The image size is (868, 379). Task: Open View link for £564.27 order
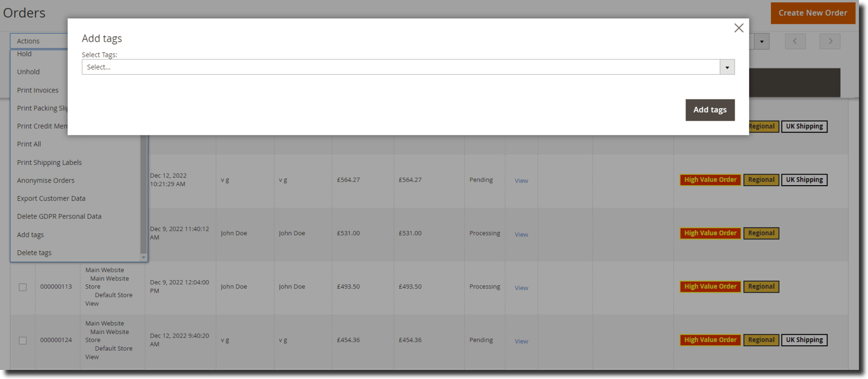point(521,181)
